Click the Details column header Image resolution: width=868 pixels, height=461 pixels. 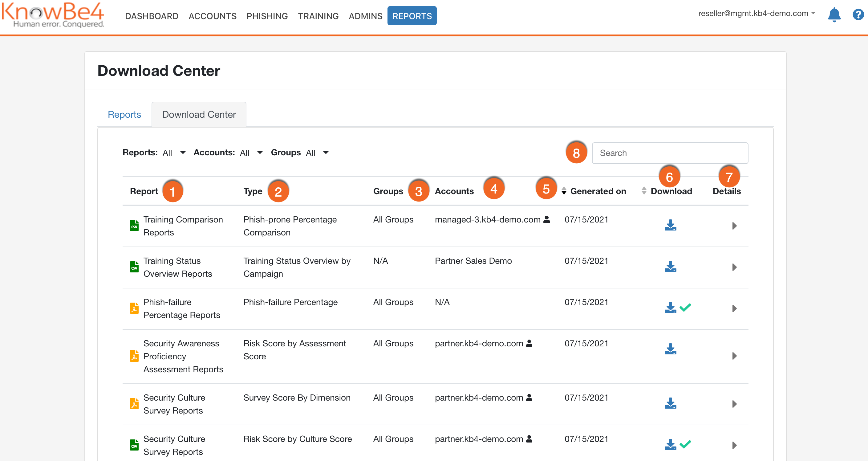(727, 191)
